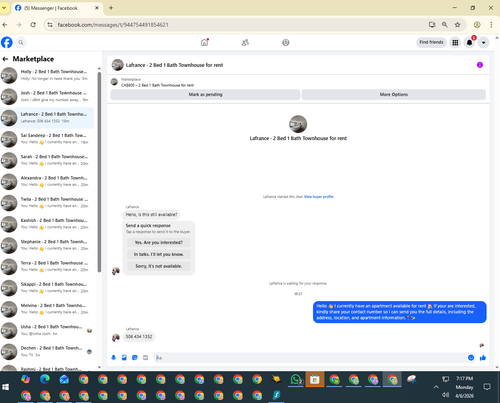Screen dimensions: 500x403
Task: Open the Friends icon in top navigation
Action: tap(245, 42)
